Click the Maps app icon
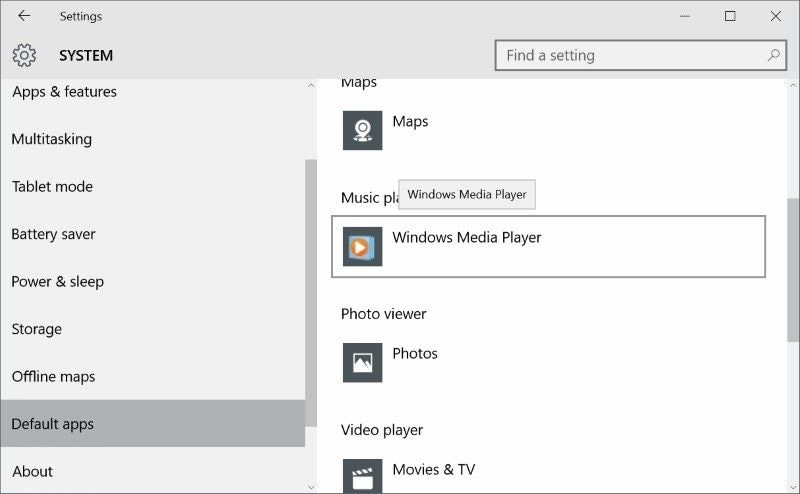The image size is (800, 494). 362,130
